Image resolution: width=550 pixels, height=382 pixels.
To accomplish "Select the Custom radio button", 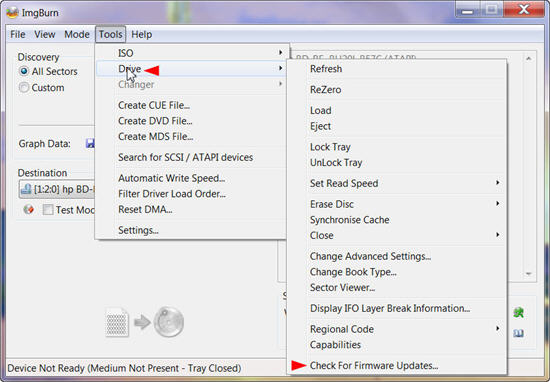I will point(24,87).
